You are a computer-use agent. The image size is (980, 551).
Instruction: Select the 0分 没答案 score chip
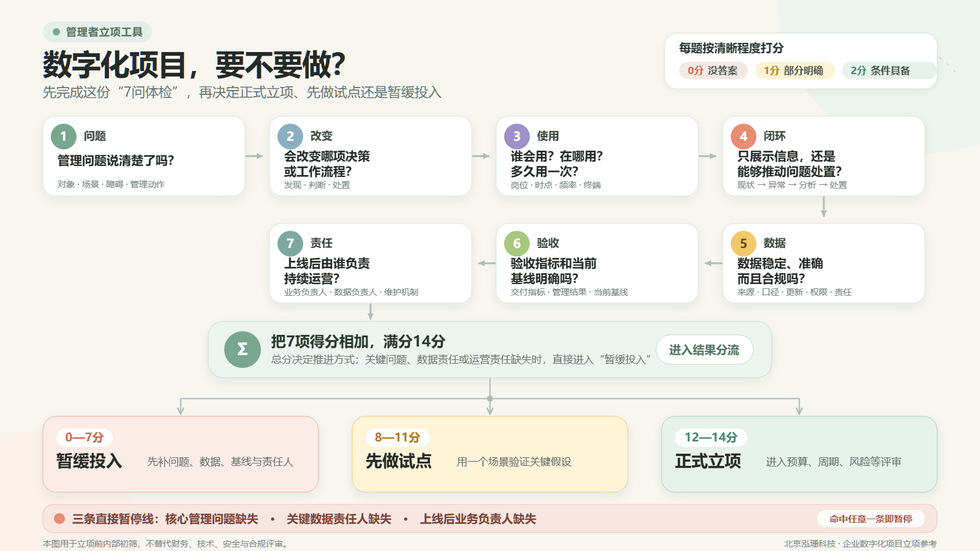[x=713, y=70]
